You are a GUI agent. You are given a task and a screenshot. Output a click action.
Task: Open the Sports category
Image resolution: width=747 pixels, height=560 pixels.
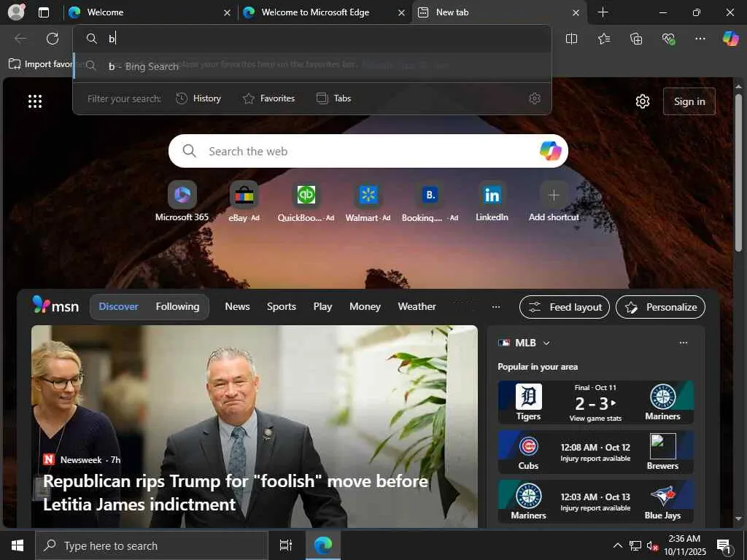[x=282, y=307]
